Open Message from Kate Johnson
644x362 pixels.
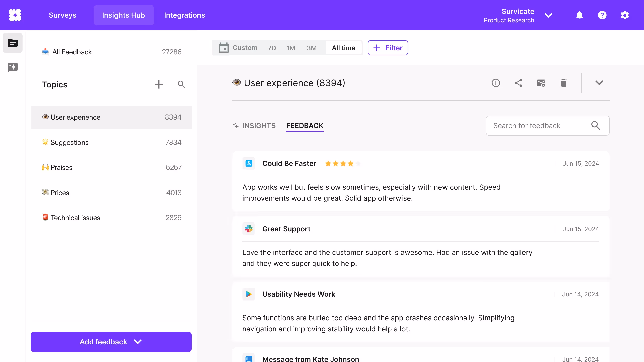pyautogui.click(x=311, y=359)
